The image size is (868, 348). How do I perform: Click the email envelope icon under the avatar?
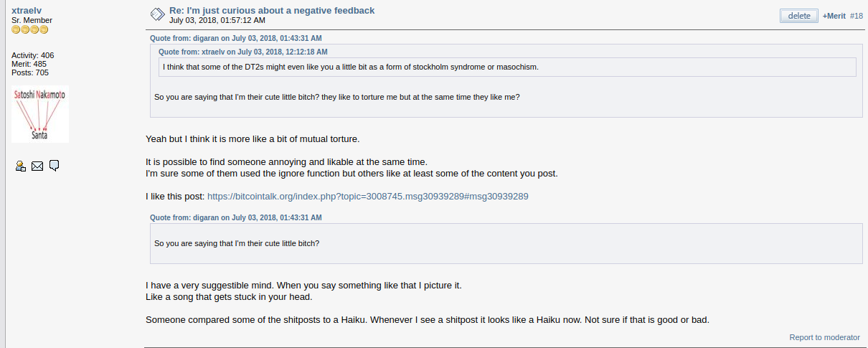point(37,166)
